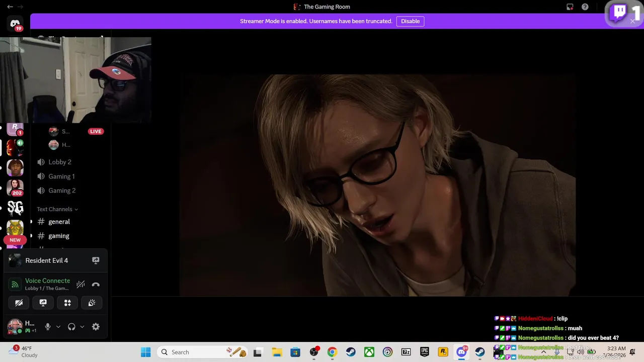Toggle noise suppression in voice panel
Viewport: 644px width, 362px height.
[80, 285]
